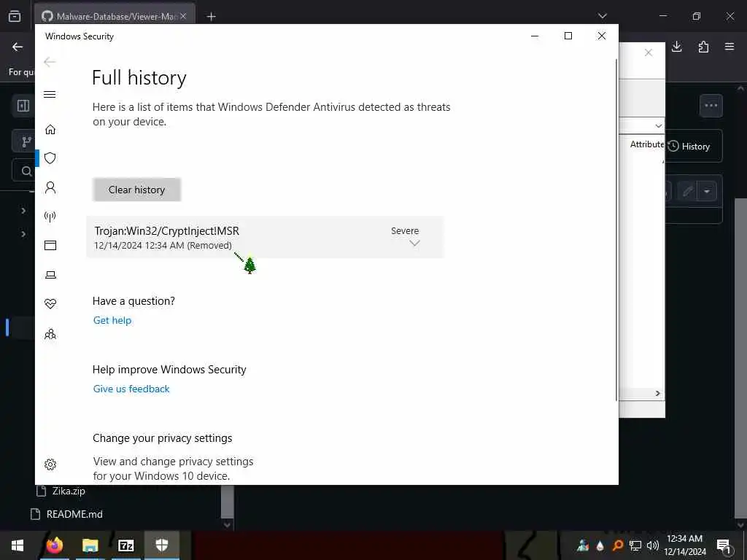List all browser tabs dropdown

point(602,16)
